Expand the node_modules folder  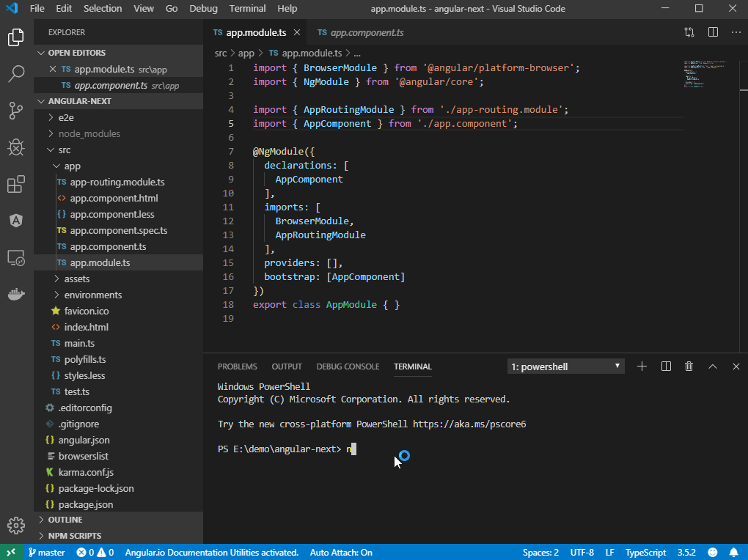coord(118,133)
